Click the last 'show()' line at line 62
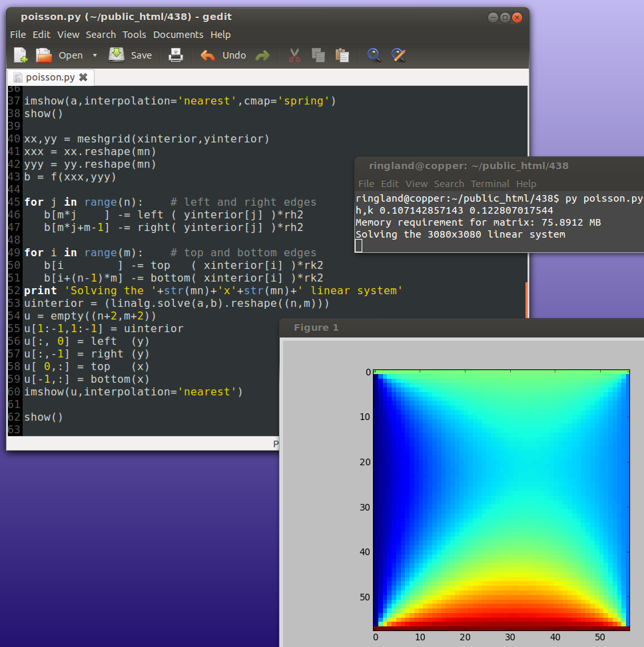 pos(43,417)
